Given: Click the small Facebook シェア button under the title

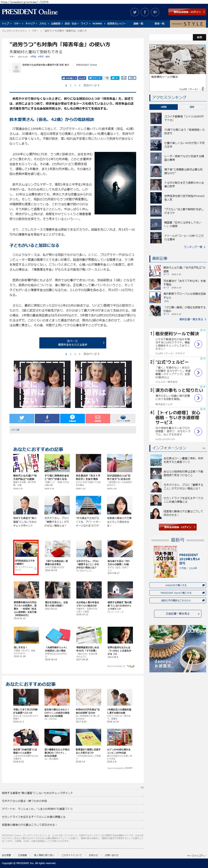Looking at the screenshot, I should coord(82,78).
